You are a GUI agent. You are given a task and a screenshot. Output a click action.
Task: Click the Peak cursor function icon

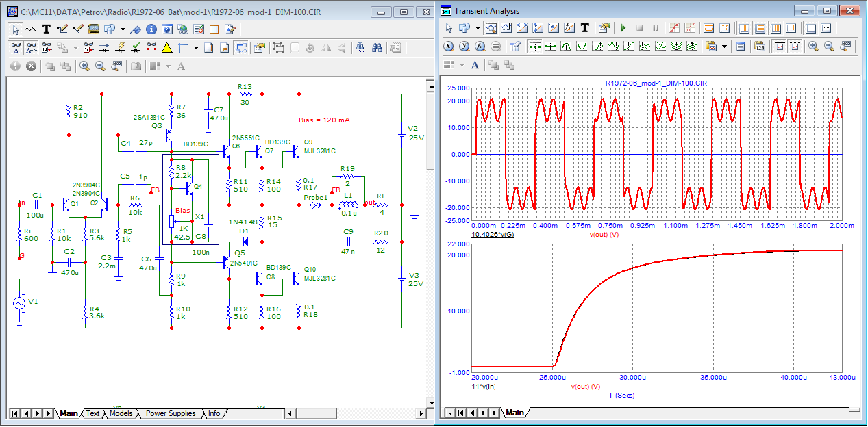[567, 47]
